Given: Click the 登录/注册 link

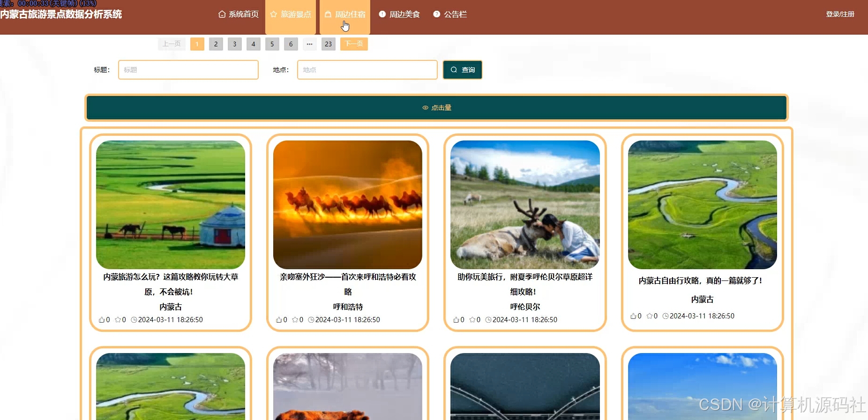Looking at the screenshot, I should pyautogui.click(x=840, y=15).
